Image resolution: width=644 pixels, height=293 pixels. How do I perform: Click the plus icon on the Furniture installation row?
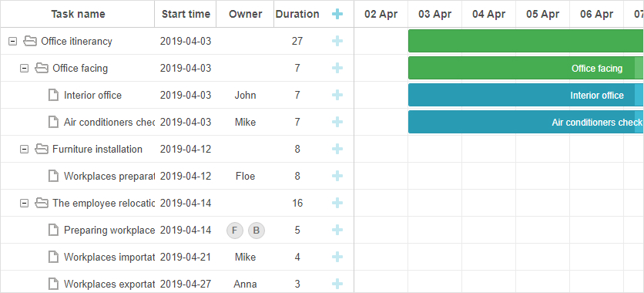pos(337,149)
